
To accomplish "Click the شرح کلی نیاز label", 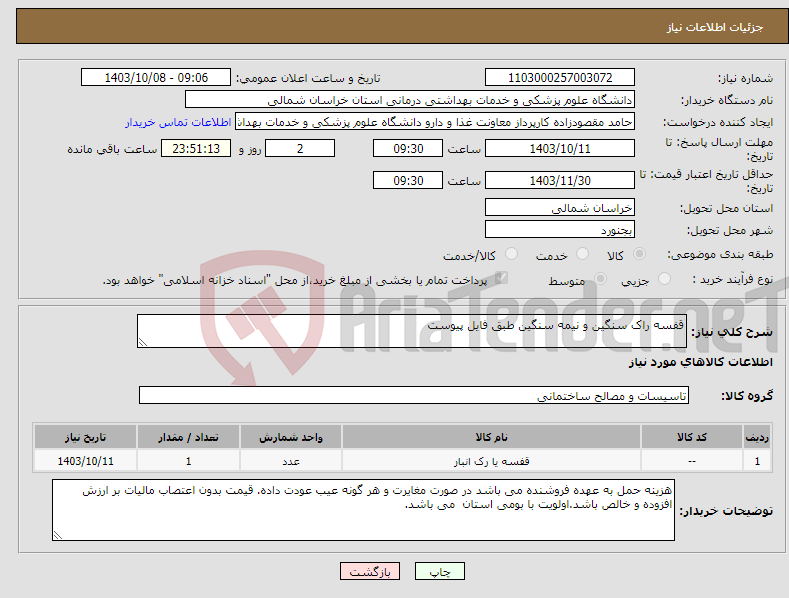I will pyautogui.click(x=732, y=332).
